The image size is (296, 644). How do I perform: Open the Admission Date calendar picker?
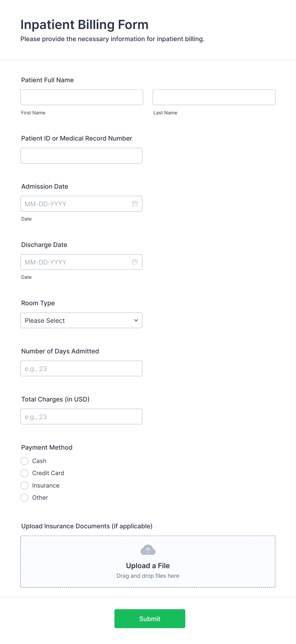tap(135, 204)
